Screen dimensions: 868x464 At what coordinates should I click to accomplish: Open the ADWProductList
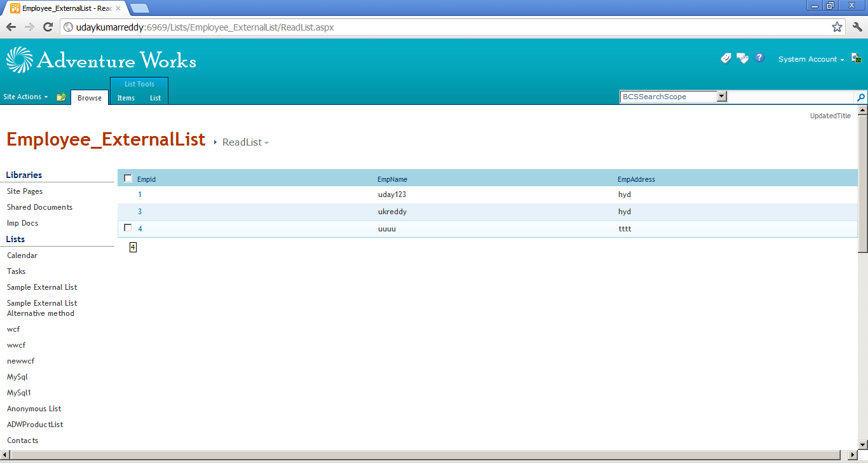[x=35, y=425]
